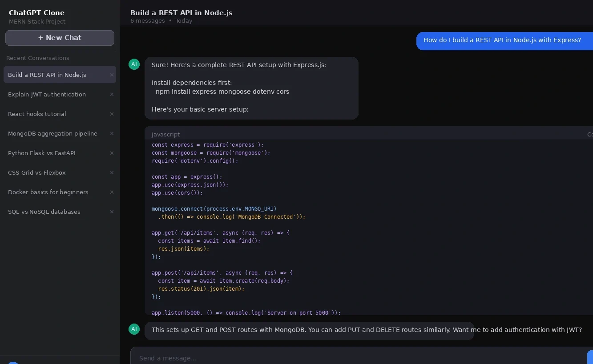The height and width of the screenshot is (364, 593).
Task: Click the AI avatar beside the JWT suggestion message
Action: tap(134, 329)
